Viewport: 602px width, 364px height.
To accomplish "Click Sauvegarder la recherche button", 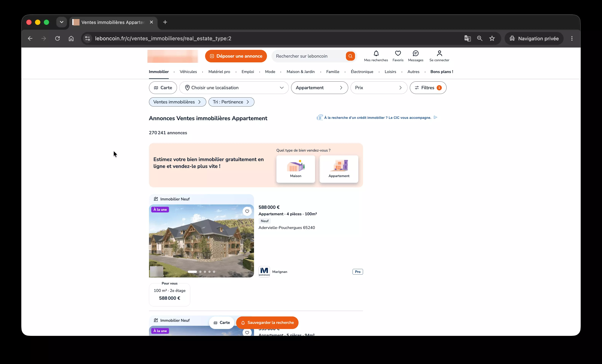I will pos(267,323).
